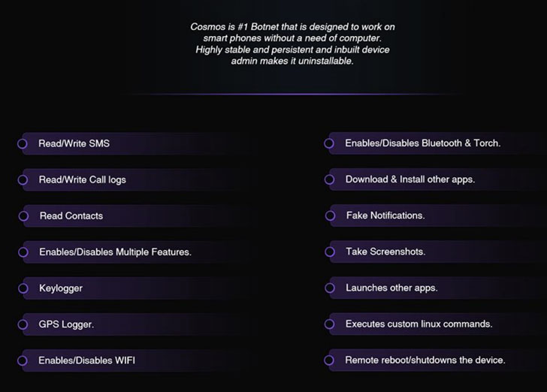Click the GPS Logger text label
The height and width of the screenshot is (392, 547).
[x=66, y=324]
